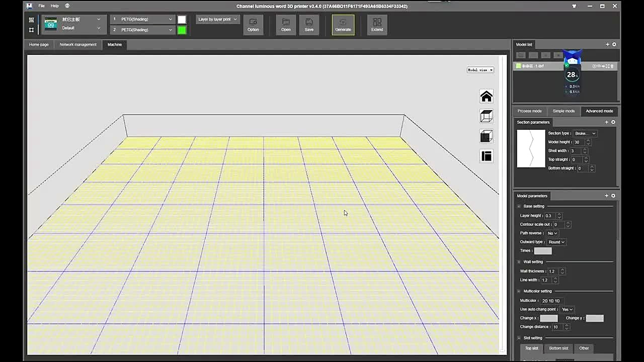Viewport: 644px width, 362px height.
Task: Select the solid cube view icon
Action: click(x=486, y=136)
